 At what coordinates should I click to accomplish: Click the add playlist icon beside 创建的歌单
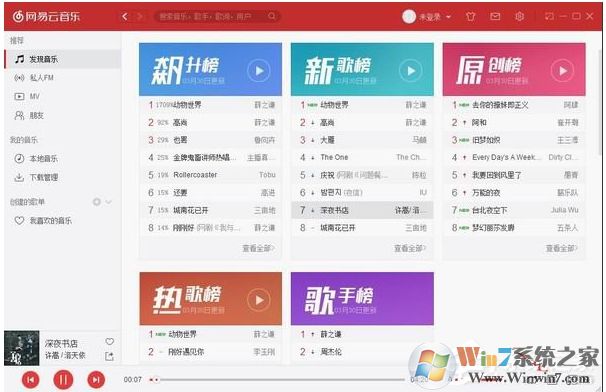97,201
